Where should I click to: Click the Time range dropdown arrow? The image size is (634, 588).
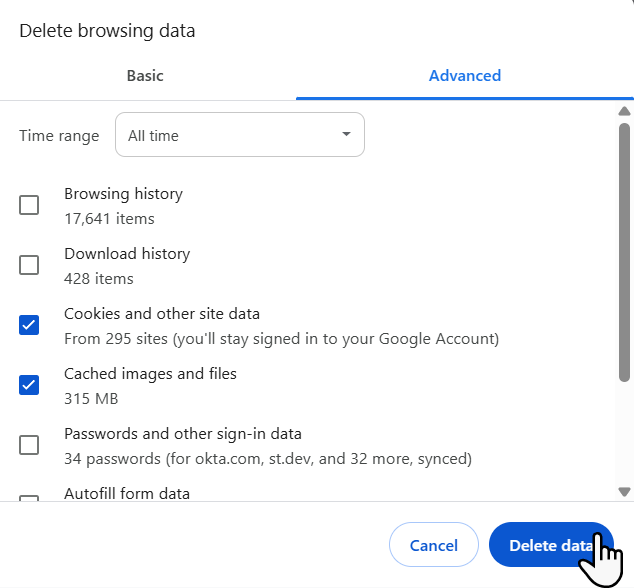(x=346, y=134)
